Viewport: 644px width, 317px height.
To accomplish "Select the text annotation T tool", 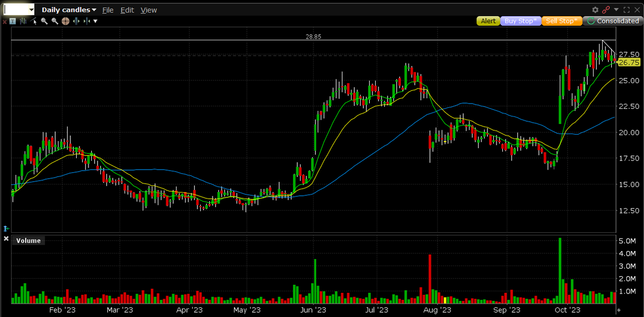I will [x=12, y=21].
